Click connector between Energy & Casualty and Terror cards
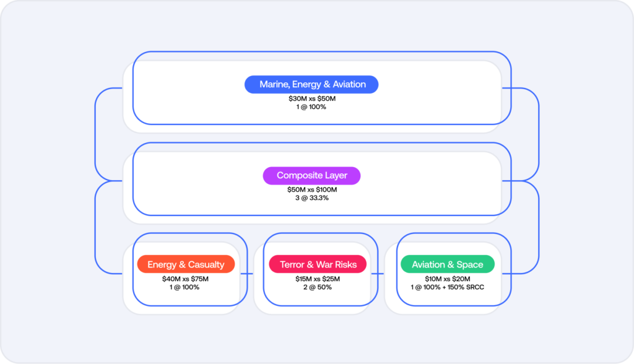The image size is (634, 364). [251, 273]
